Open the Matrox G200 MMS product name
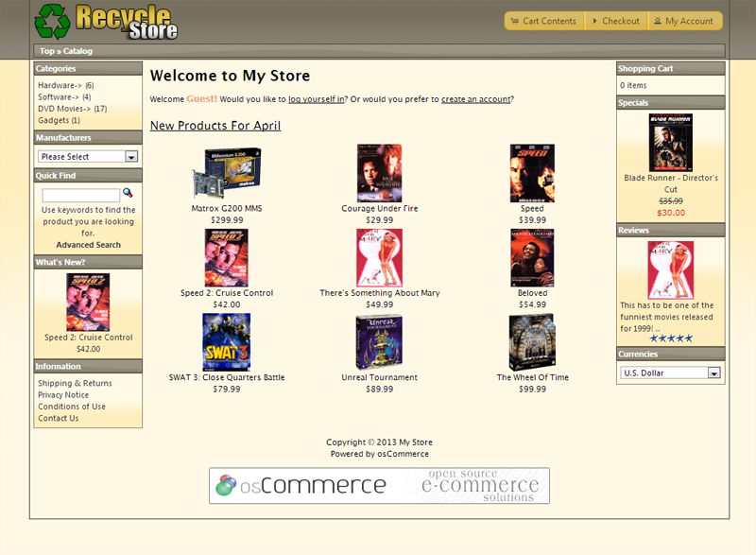Viewport: 756px width, 555px height. pos(227,208)
